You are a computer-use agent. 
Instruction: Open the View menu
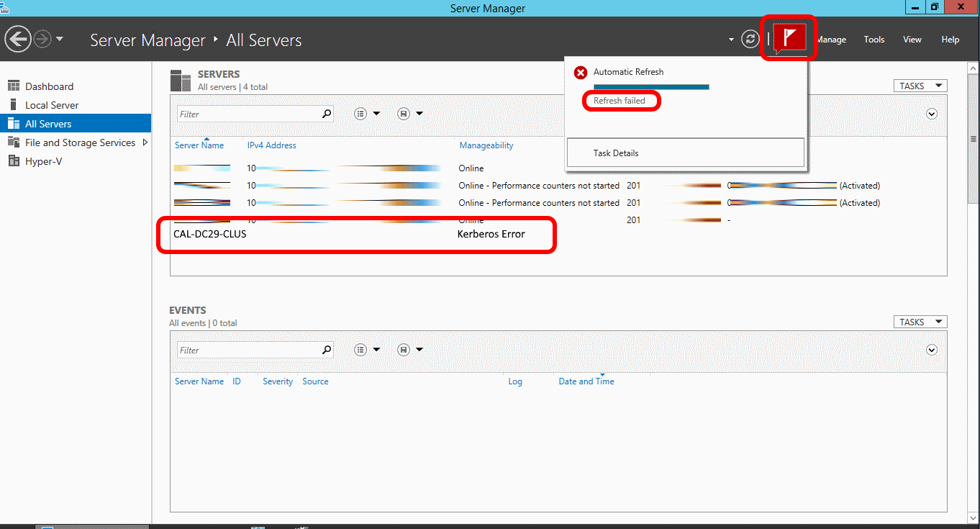point(912,40)
